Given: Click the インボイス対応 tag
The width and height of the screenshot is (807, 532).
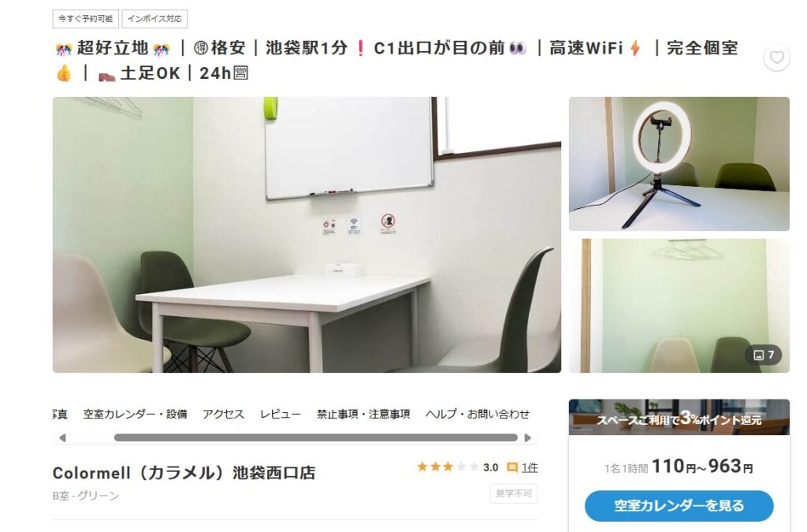Looking at the screenshot, I should coord(154,19).
